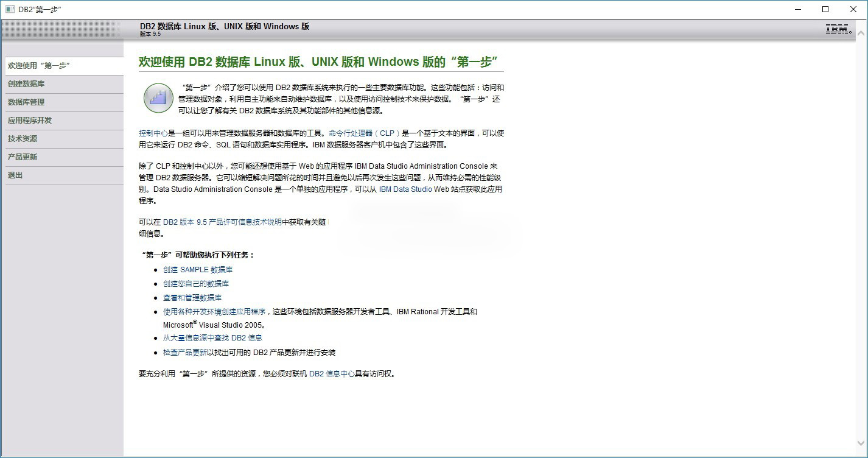
Task: Go to 应用程序开发 in the sidebar
Action: [64, 121]
